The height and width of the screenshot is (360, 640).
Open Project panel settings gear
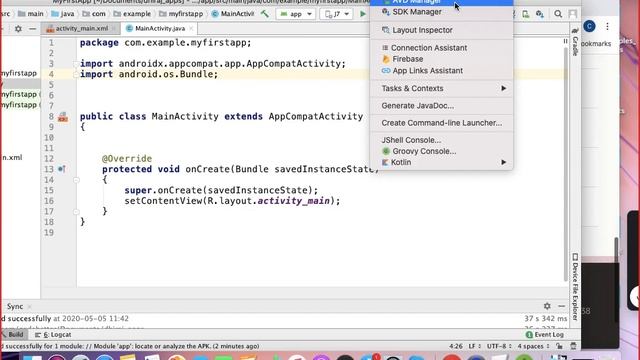pyautogui.click(x=18, y=29)
